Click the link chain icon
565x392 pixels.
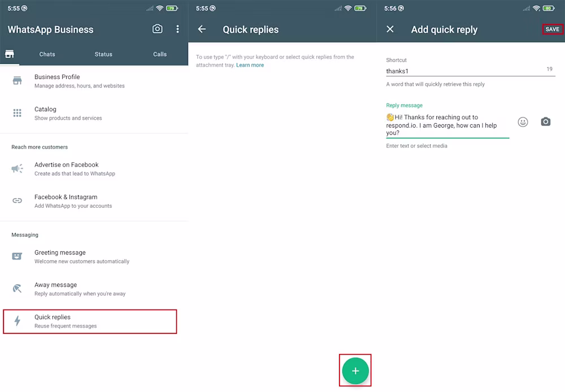pos(17,201)
